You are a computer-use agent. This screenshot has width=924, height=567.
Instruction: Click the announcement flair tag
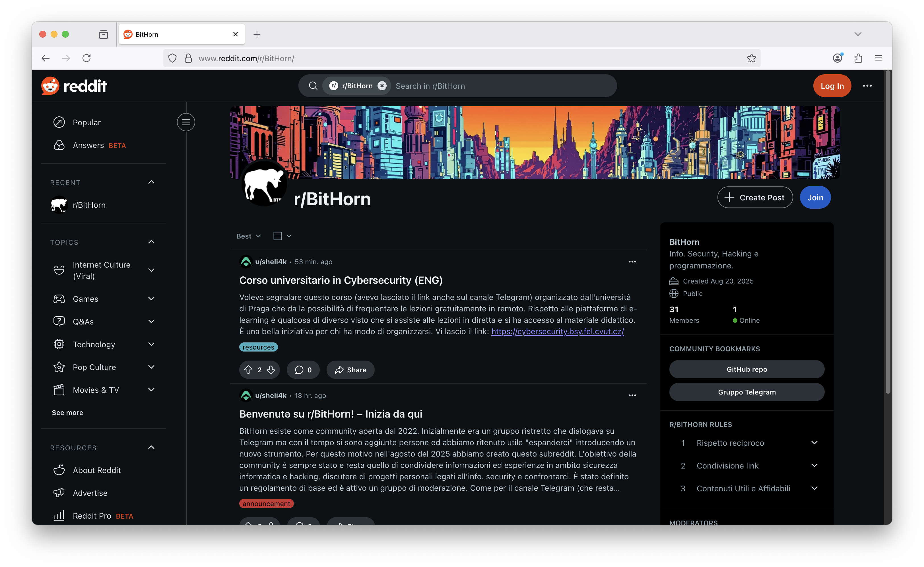(x=266, y=504)
